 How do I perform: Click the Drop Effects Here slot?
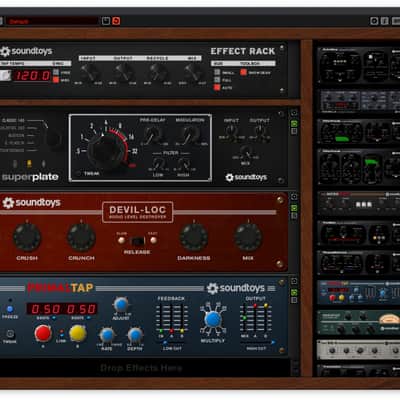point(141,368)
